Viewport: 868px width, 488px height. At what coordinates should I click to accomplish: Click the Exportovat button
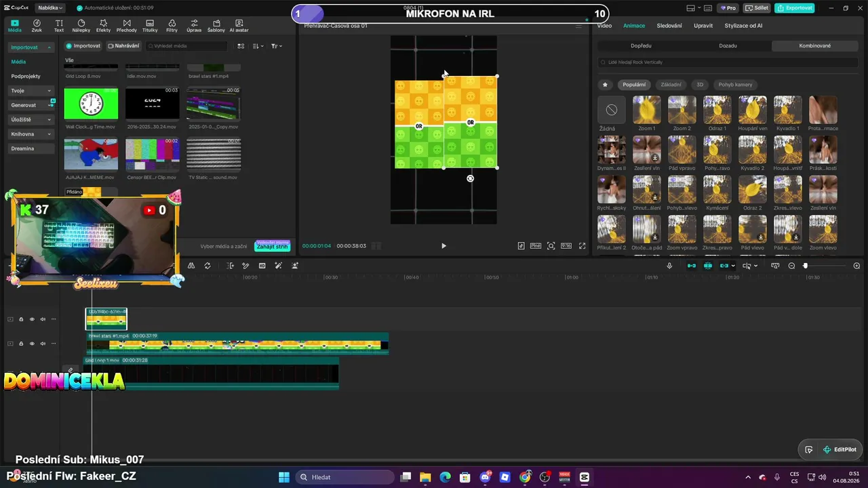point(795,8)
